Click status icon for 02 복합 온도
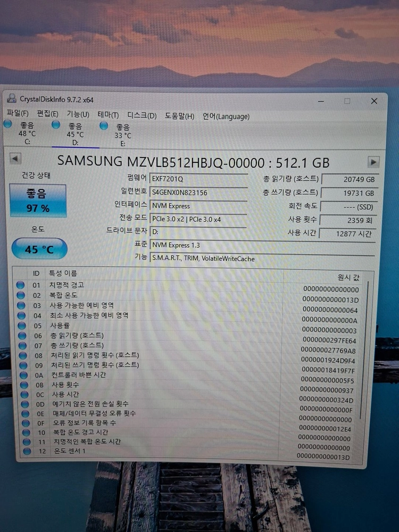Screen dimensions: 399x532 [21, 295]
